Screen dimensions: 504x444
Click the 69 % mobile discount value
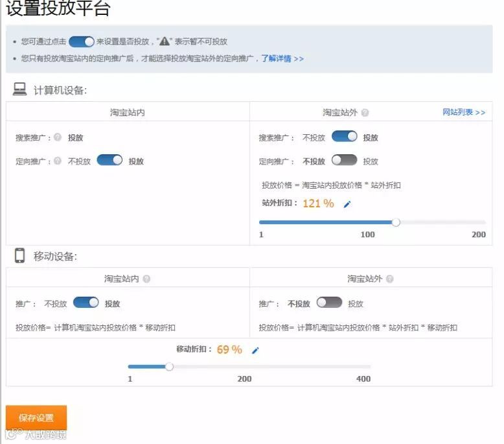229,349
